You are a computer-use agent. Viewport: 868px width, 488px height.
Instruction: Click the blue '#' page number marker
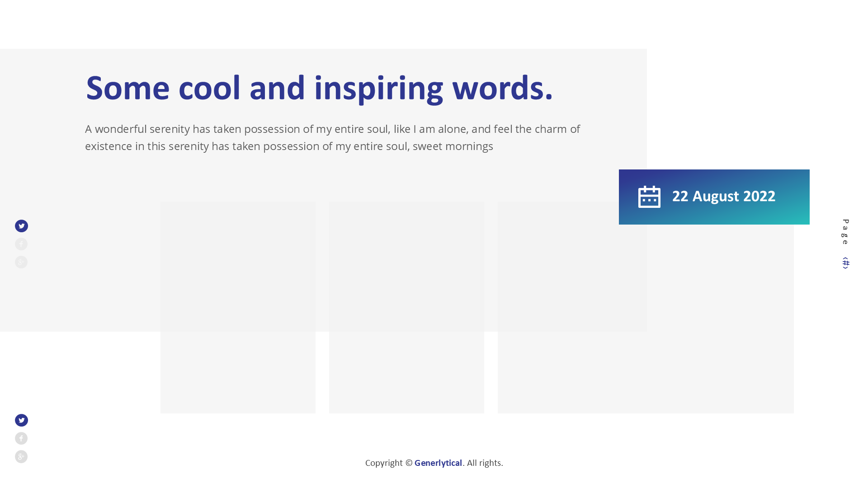coord(845,263)
